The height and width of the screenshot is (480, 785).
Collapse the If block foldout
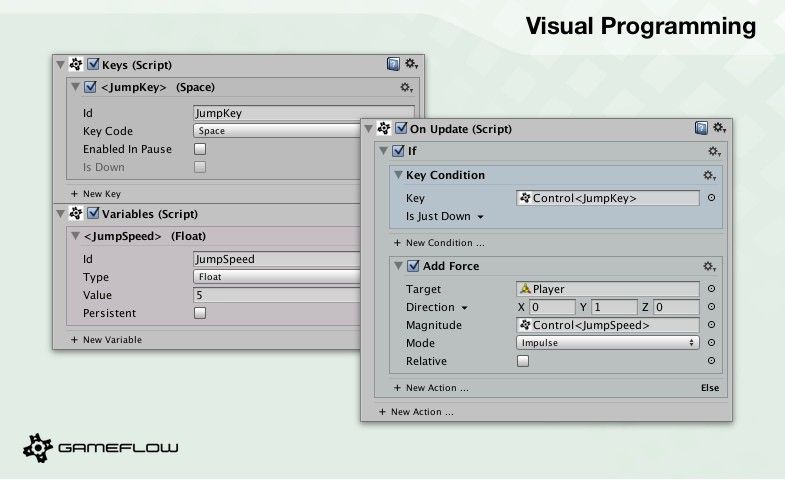383,151
